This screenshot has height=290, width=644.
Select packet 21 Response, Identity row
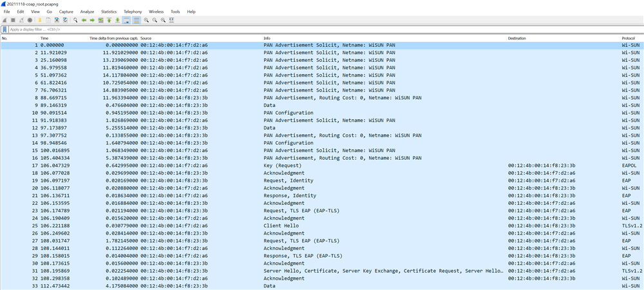322,195
